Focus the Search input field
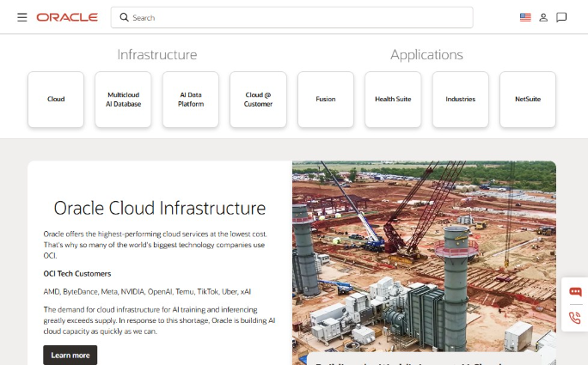Image resolution: width=588 pixels, height=365 pixels. [x=291, y=17]
